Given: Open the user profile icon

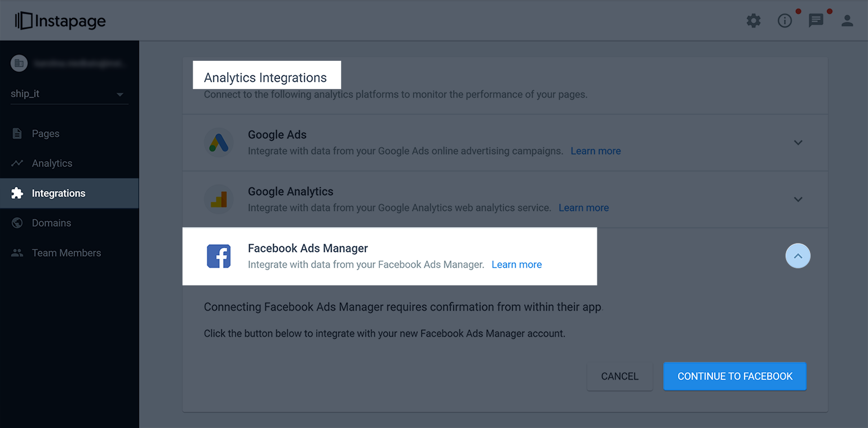Looking at the screenshot, I should tap(847, 21).
